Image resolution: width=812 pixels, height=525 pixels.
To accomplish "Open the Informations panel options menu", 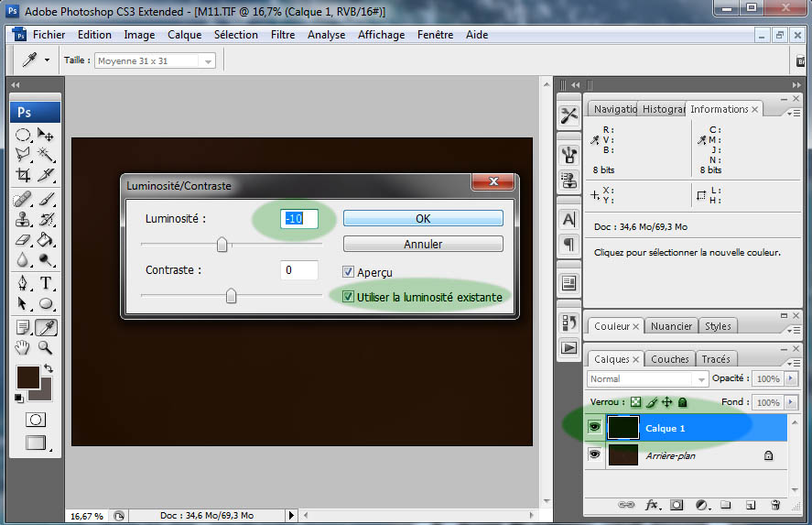I will (793, 113).
